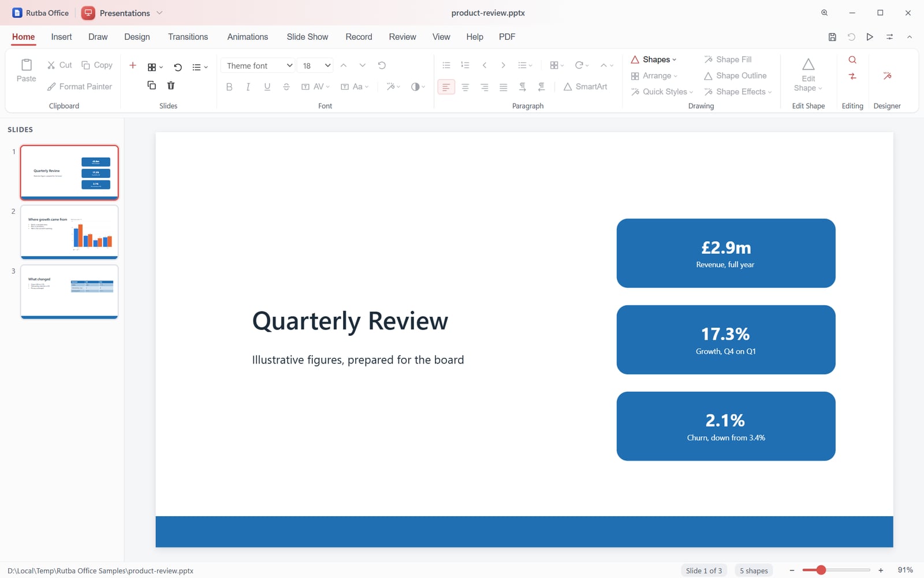Image resolution: width=924 pixels, height=578 pixels.
Task: Click the new slide plus icon
Action: 133,65
